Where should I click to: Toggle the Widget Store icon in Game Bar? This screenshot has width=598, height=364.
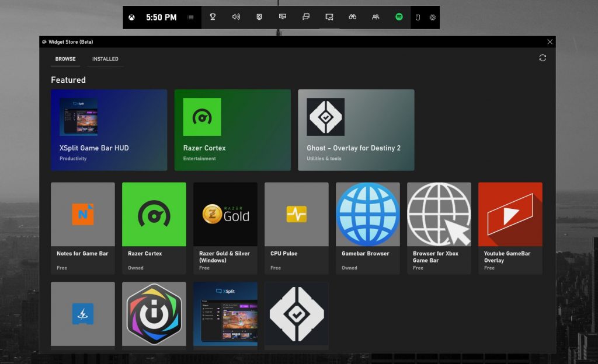(x=329, y=17)
